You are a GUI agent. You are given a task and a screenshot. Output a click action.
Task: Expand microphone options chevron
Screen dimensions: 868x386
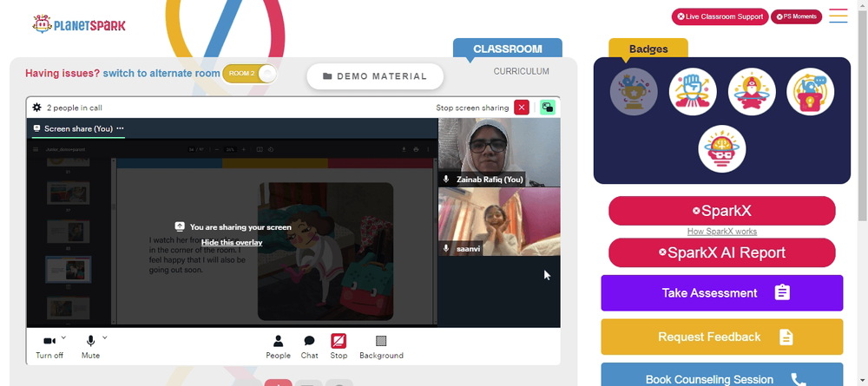coord(105,337)
